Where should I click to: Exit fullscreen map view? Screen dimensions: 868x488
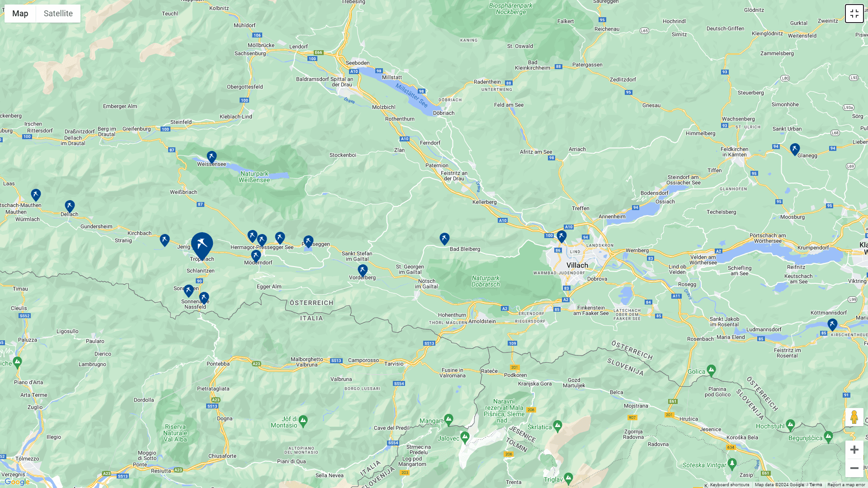[x=854, y=14]
